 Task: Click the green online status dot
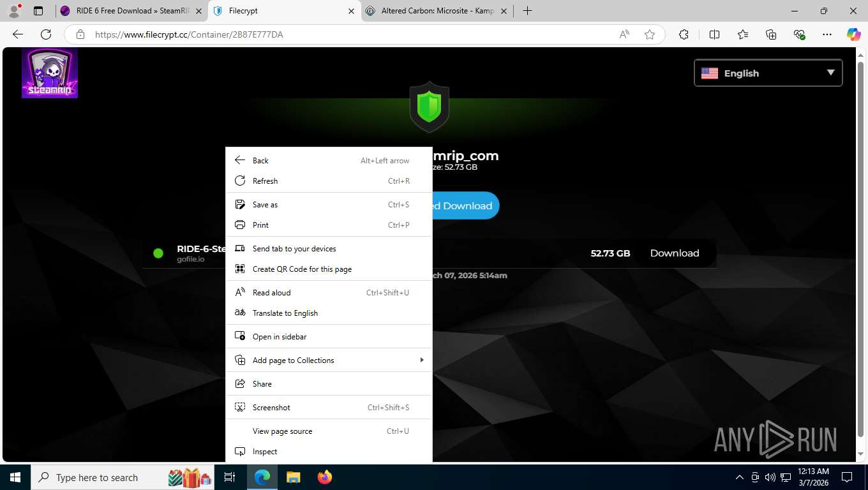pos(159,253)
